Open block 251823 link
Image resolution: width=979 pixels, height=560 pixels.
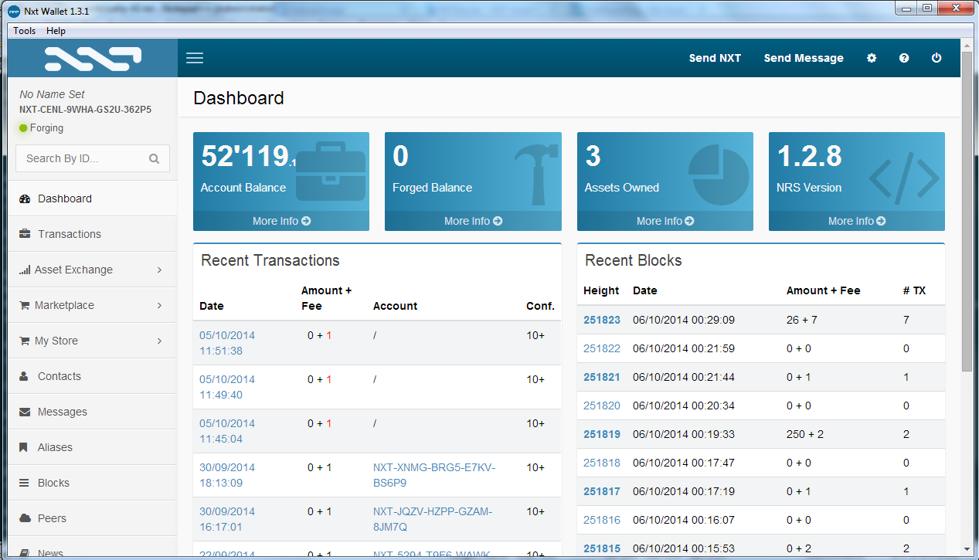coord(602,320)
